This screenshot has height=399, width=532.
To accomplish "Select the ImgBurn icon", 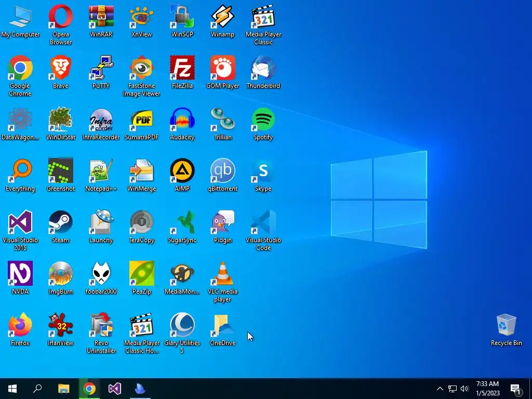I will [x=60, y=278].
